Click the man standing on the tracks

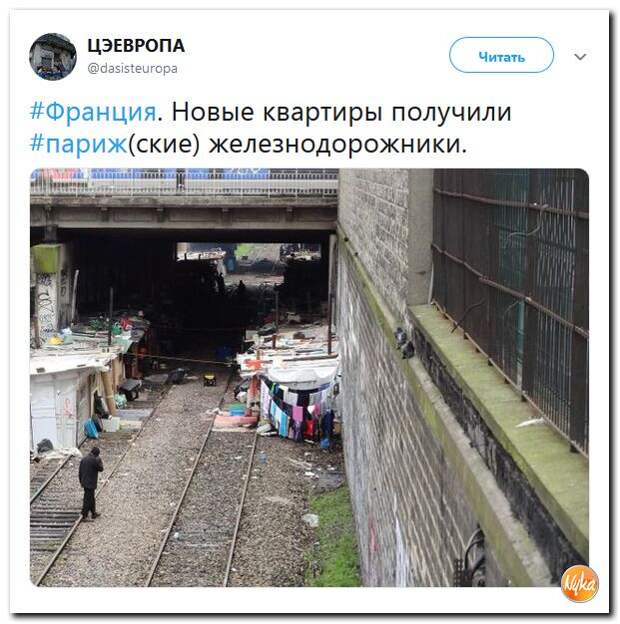tap(91, 484)
